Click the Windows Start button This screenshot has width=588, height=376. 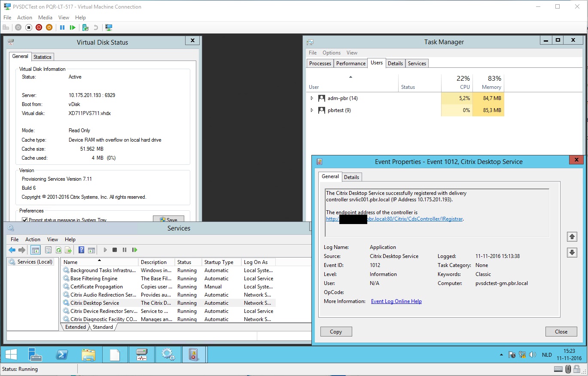click(x=11, y=355)
